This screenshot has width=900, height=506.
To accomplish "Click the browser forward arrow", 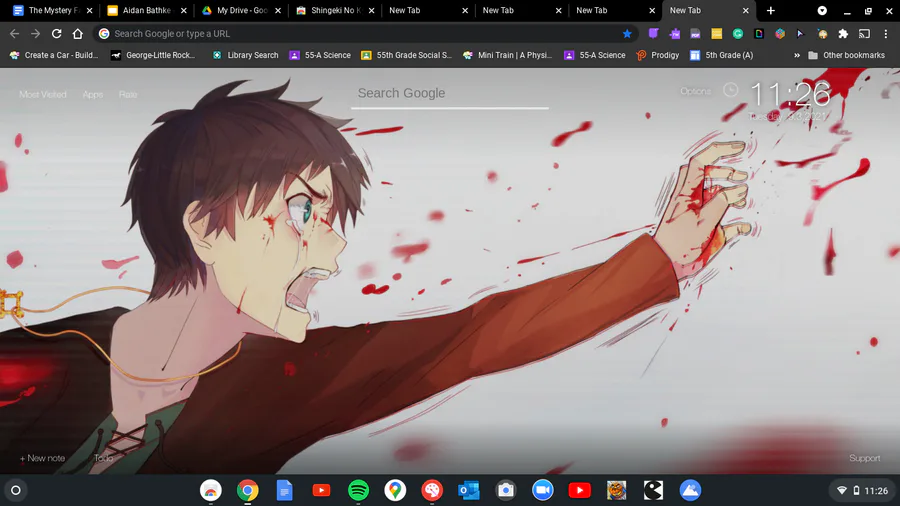I will point(36,34).
